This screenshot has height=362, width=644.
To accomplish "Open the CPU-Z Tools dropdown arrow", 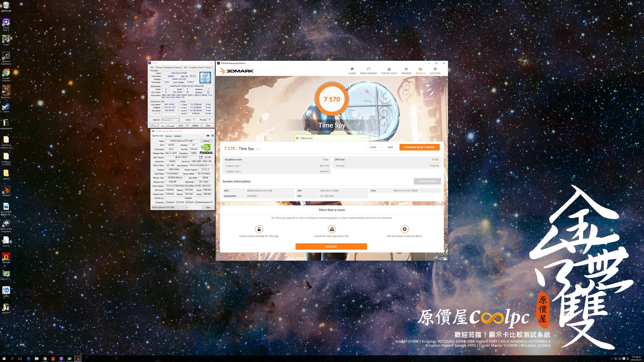I will click(x=187, y=125).
